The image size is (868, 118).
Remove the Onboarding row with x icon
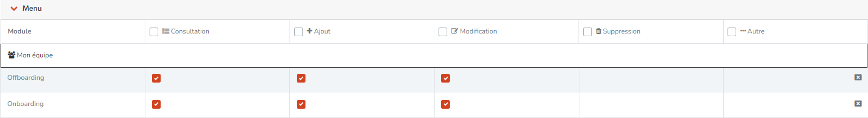point(858,103)
